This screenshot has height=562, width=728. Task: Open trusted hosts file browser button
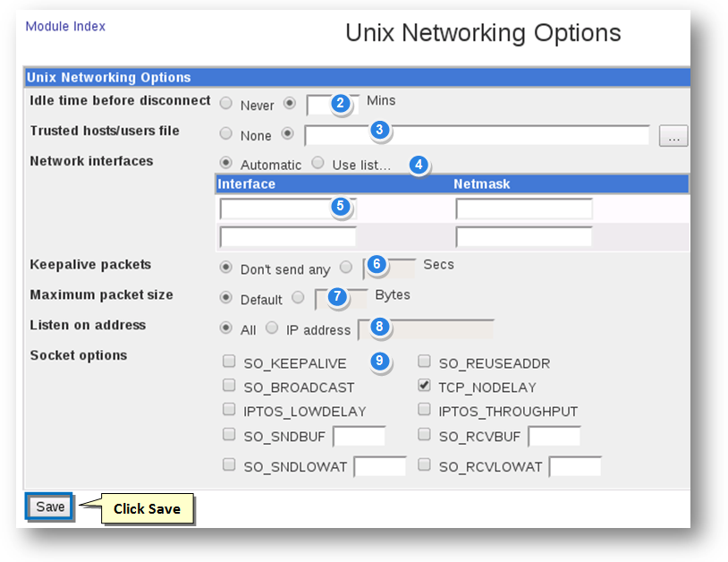tap(673, 136)
